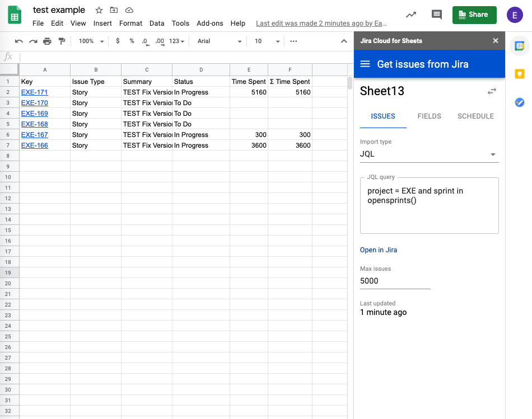Open the zoom 100% dropdown
Viewport: 532px width, 419px height.
click(91, 41)
